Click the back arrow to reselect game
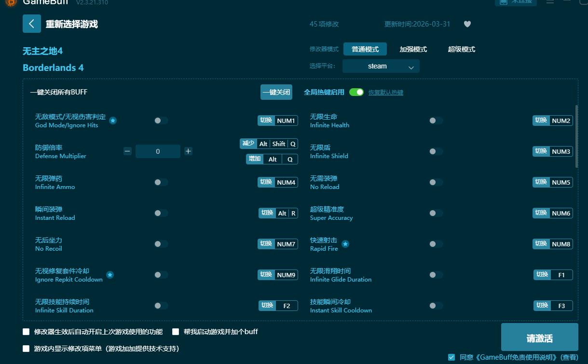This screenshot has width=588, height=364. pyautogui.click(x=31, y=24)
